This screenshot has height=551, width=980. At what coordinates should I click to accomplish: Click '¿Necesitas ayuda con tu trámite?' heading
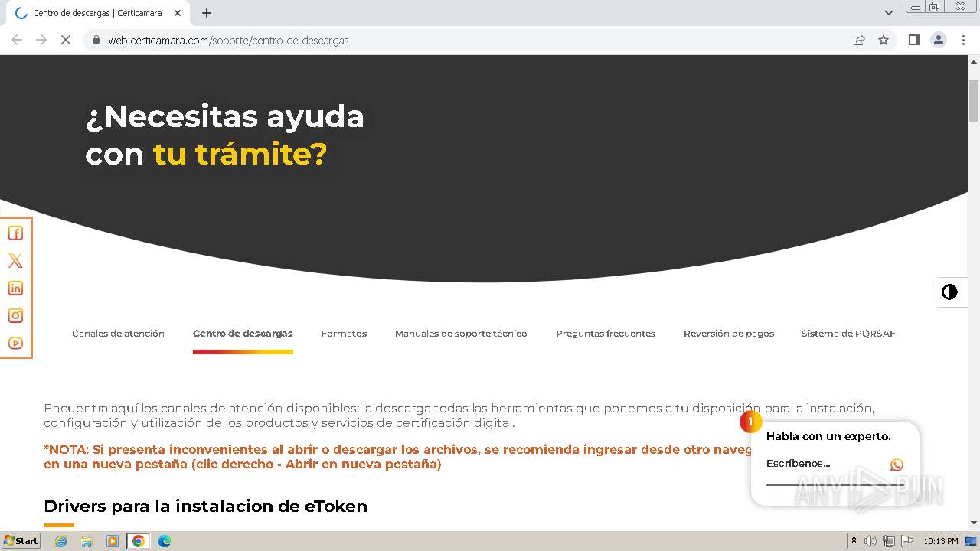point(224,135)
